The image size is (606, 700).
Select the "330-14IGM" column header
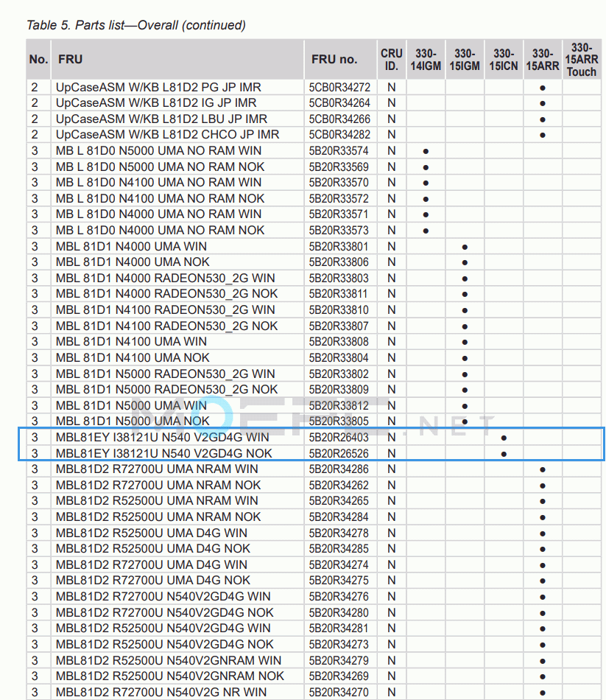point(426,59)
